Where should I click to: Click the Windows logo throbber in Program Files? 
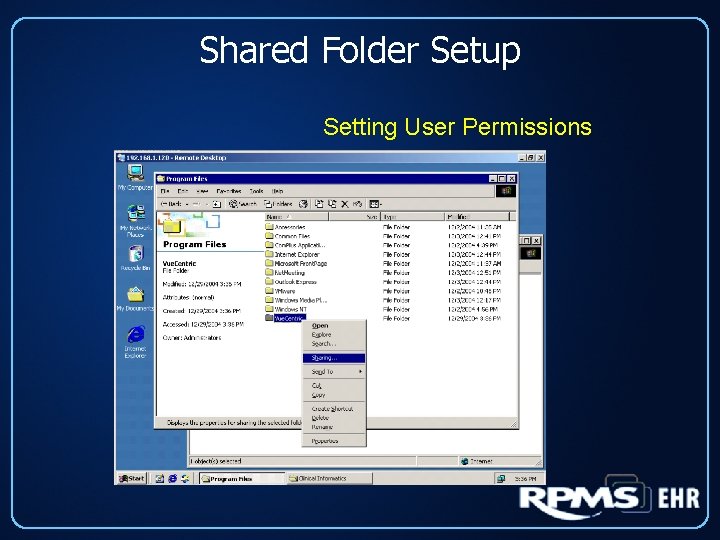[x=506, y=191]
